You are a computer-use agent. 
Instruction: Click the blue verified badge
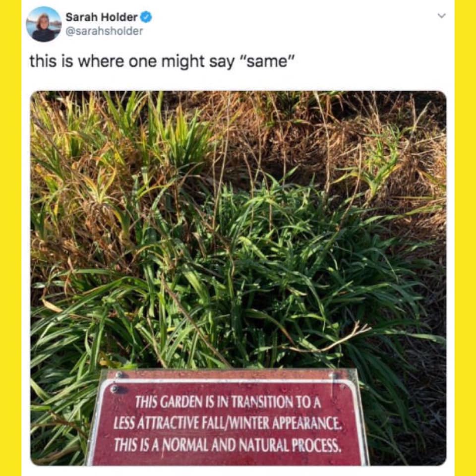point(146,17)
